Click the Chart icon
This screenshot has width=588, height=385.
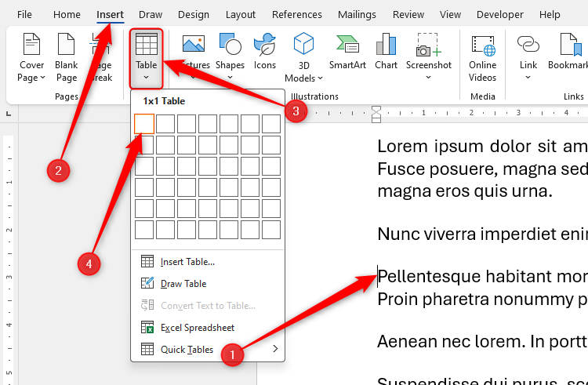[386, 47]
